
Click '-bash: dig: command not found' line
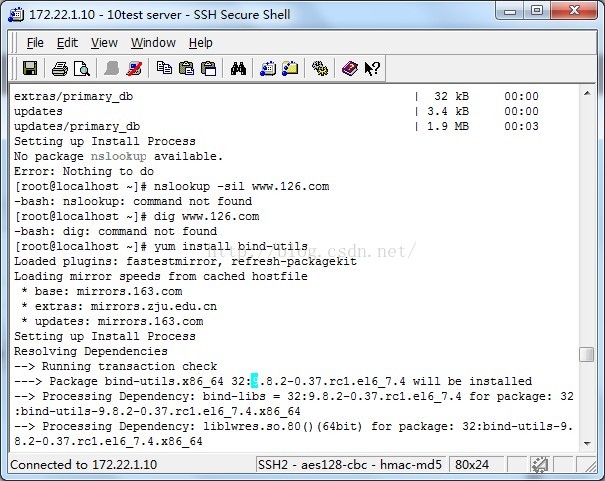pyautogui.click(x=115, y=231)
